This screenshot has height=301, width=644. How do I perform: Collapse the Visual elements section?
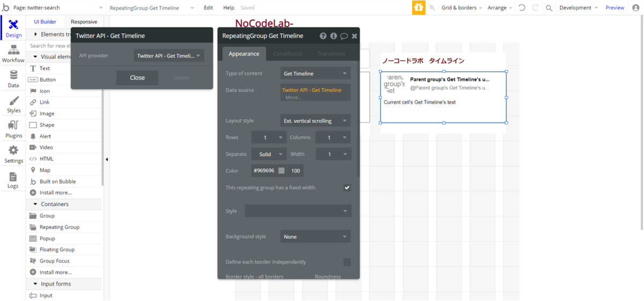(64, 56)
